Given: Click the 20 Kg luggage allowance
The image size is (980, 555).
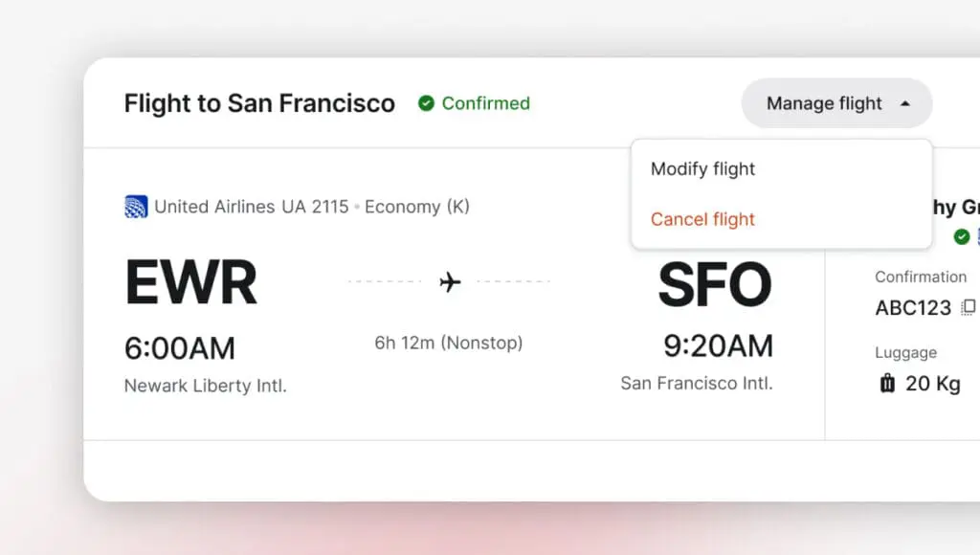Looking at the screenshot, I should [x=932, y=384].
